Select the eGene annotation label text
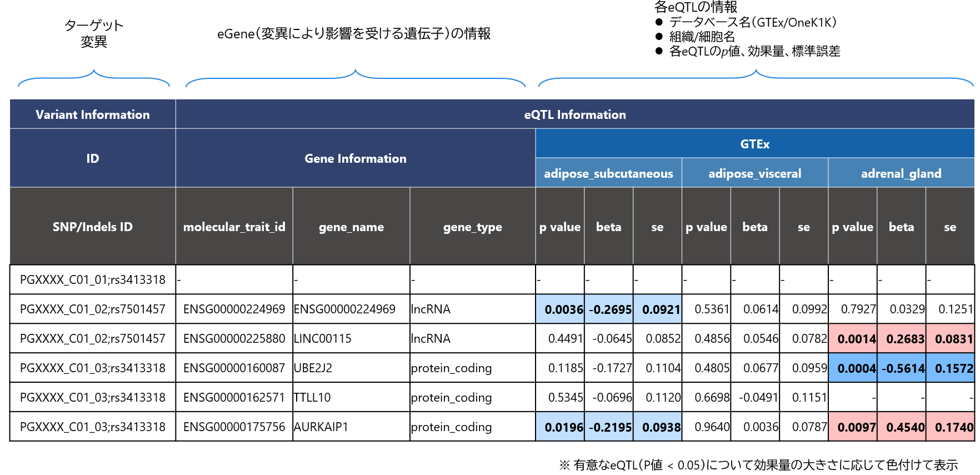Viewport: 980px width, 475px height. [x=354, y=33]
